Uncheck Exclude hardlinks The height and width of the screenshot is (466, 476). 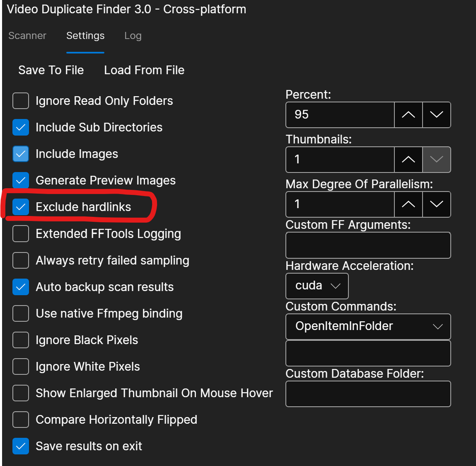tap(20, 207)
